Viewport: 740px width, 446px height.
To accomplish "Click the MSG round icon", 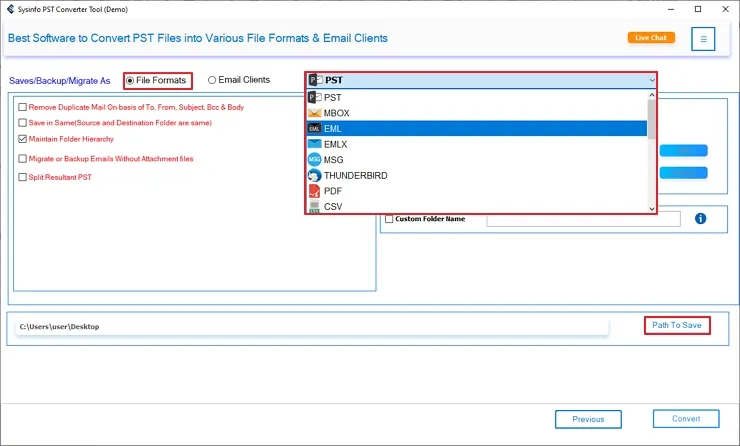I will [314, 160].
